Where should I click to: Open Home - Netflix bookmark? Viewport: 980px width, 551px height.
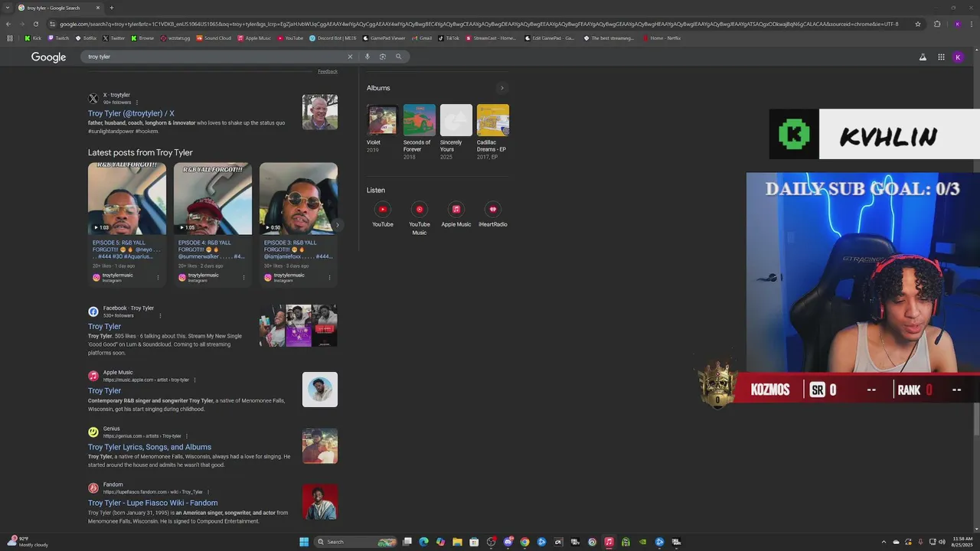point(661,38)
